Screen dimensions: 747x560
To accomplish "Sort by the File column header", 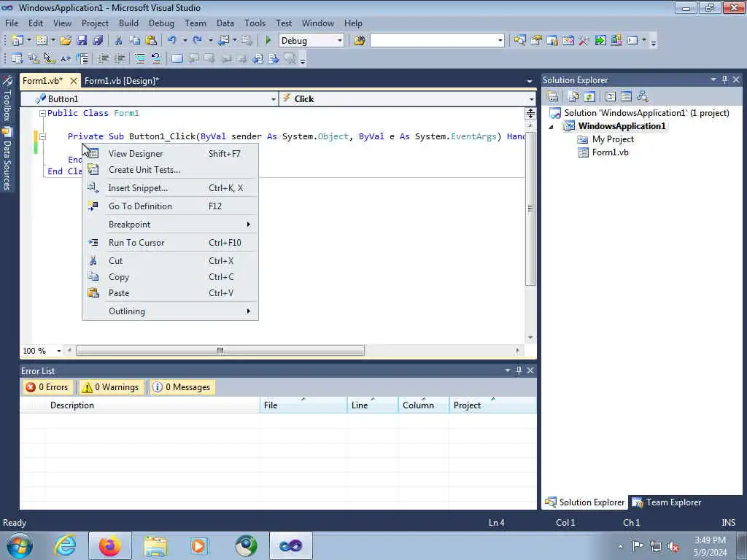I will point(303,405).
